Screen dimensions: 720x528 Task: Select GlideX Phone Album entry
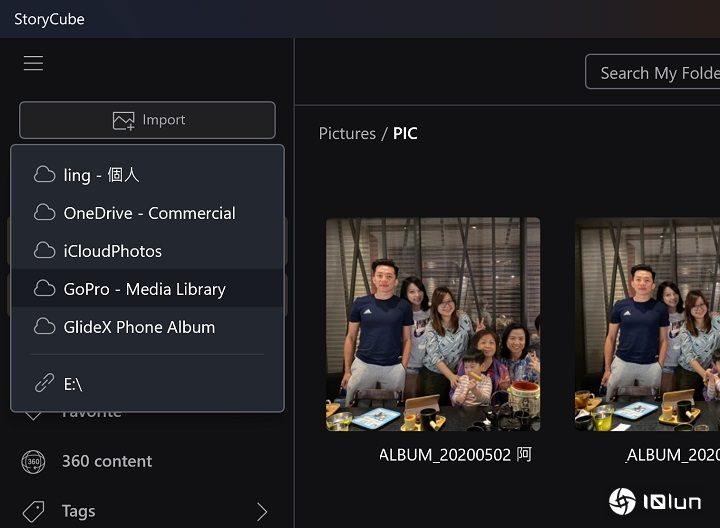139,327
